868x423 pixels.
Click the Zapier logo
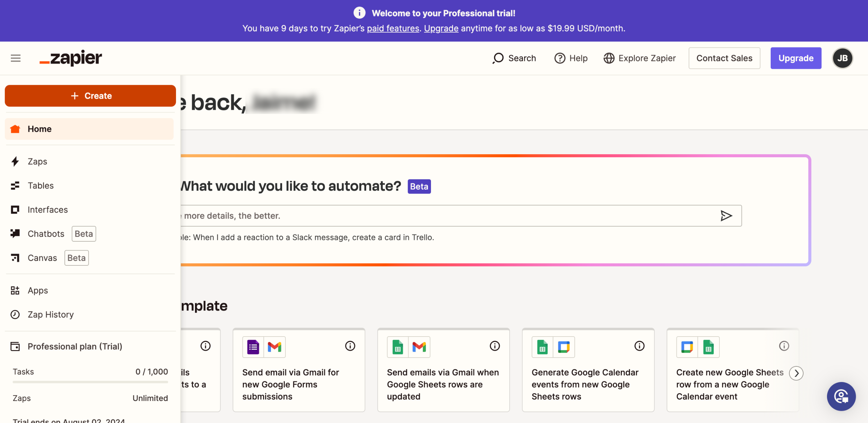pyautogui.click(x=71, y=58)
